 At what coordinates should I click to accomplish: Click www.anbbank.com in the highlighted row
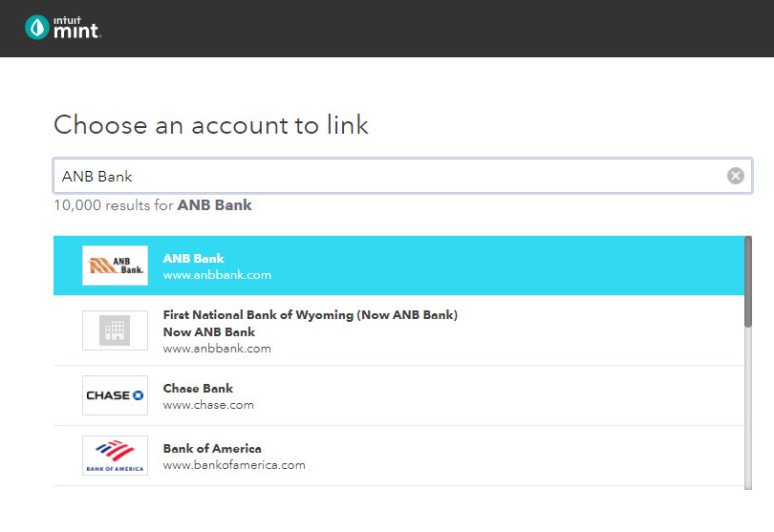point(217,275)
